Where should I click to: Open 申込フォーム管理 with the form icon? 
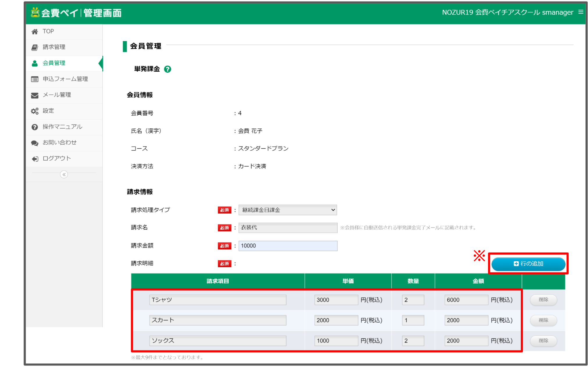click(35, 79)
